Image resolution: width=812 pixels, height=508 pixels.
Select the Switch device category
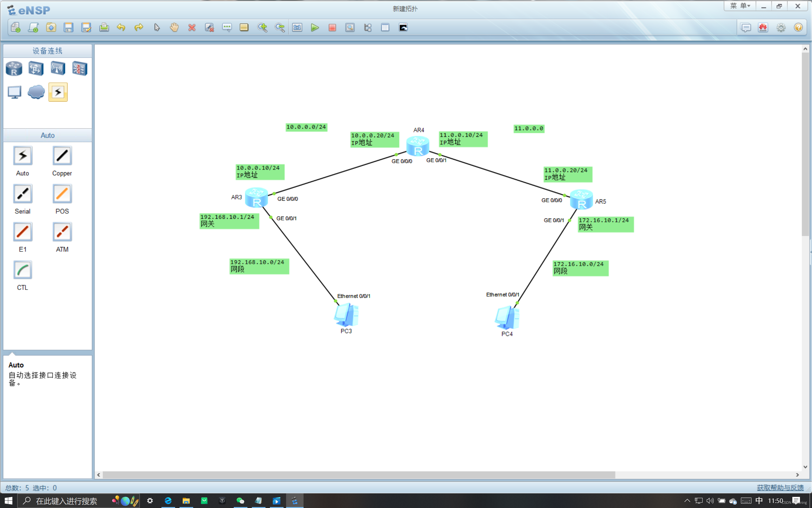tap(36, 69)
